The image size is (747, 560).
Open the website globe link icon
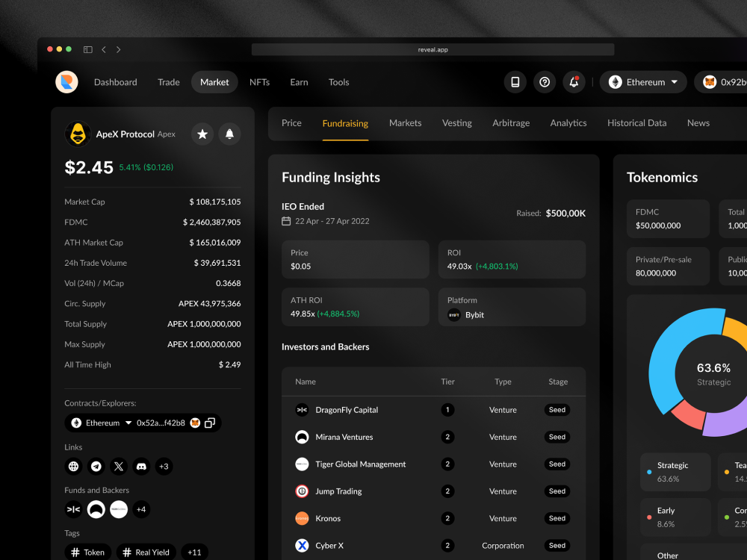coord(73,466)
